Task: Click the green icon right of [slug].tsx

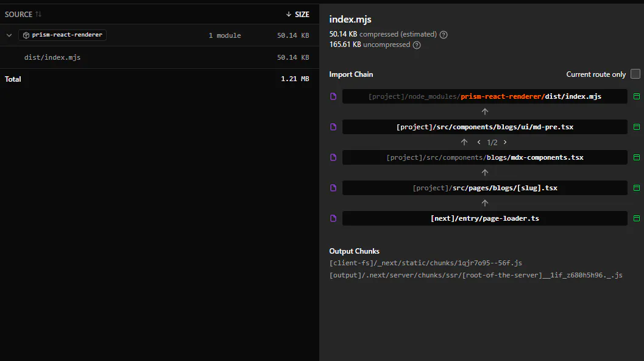Action: [x=637, y=188]
